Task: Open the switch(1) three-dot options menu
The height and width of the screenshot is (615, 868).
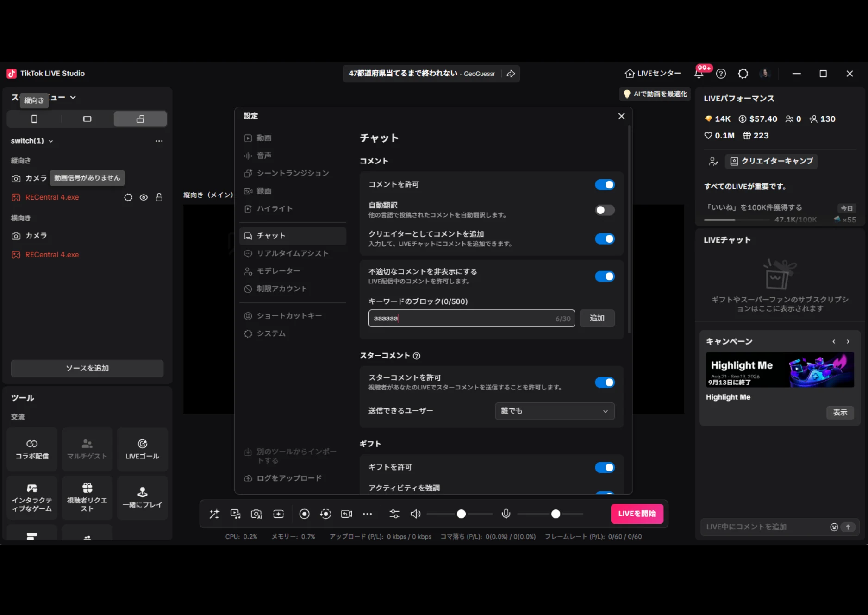Action: tap(159, 141)
